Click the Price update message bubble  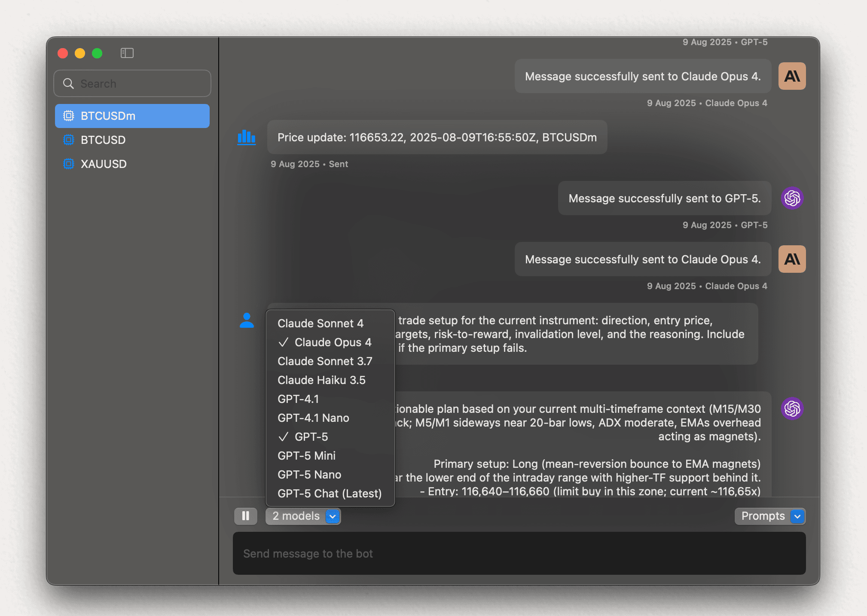(x=437, y=137)
